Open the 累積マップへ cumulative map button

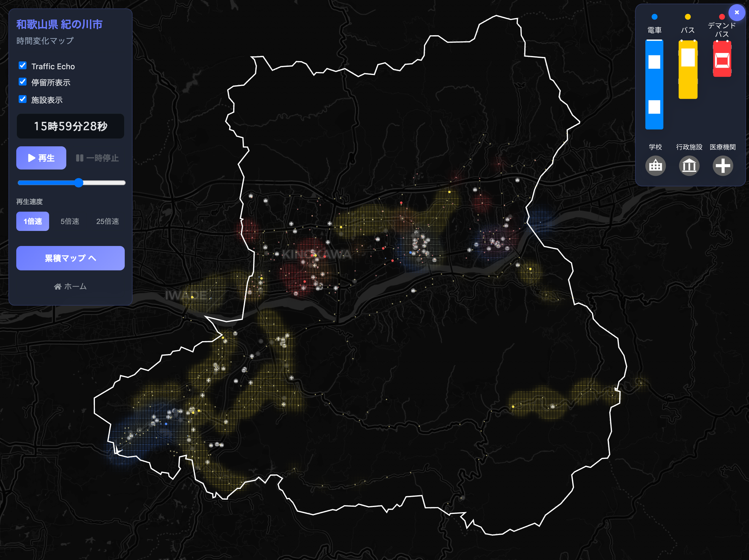[71, 258]
